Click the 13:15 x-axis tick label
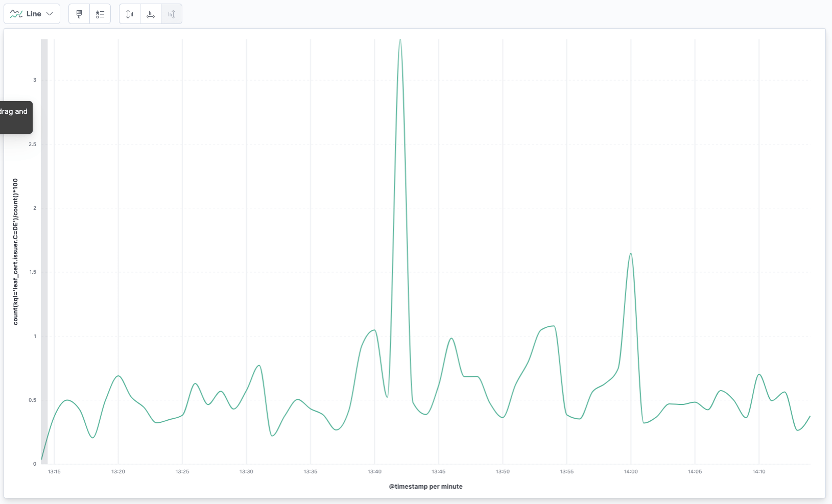The image size is (832, 504). click(54, 471)
